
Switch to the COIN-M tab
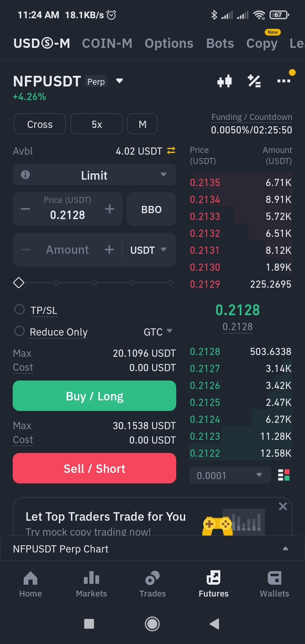(x=107, y=43)
